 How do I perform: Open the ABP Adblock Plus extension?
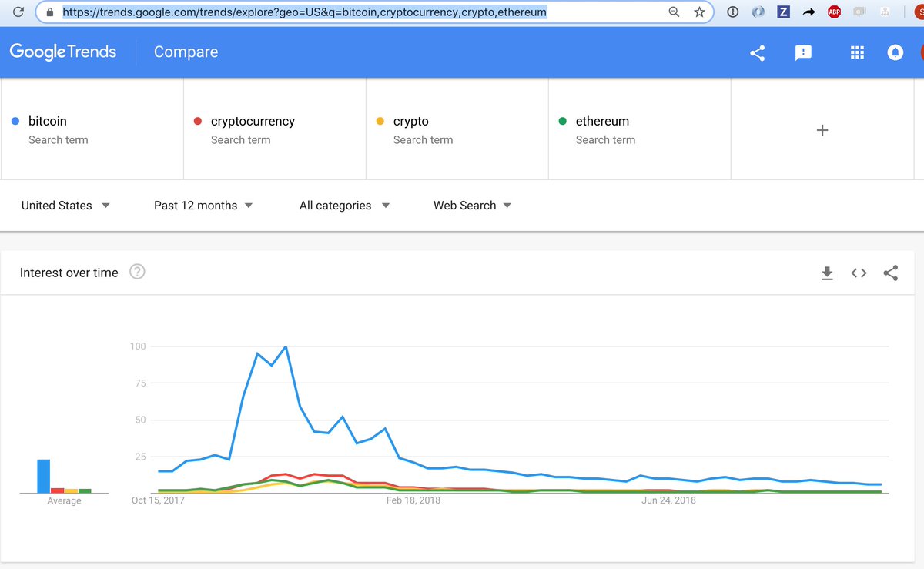(834, 12)
